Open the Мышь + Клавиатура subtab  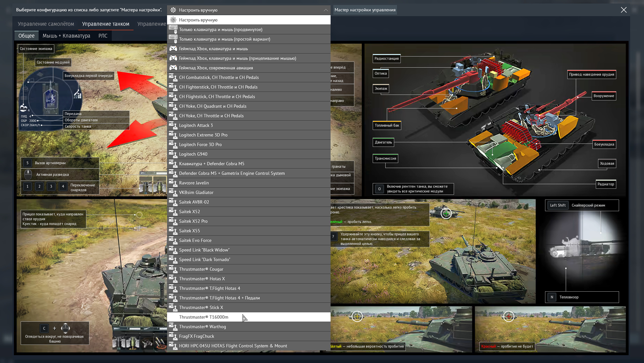tap(66, 36)
